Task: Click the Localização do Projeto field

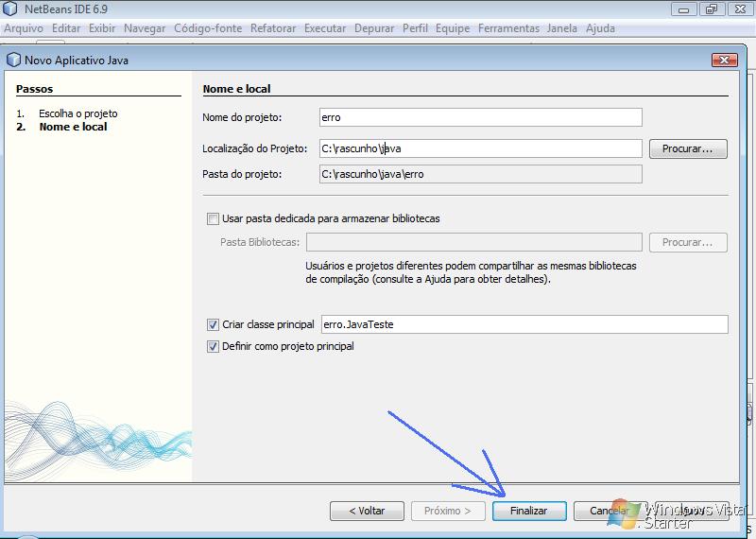Action: pyautogui.click(x=481, y=148)
